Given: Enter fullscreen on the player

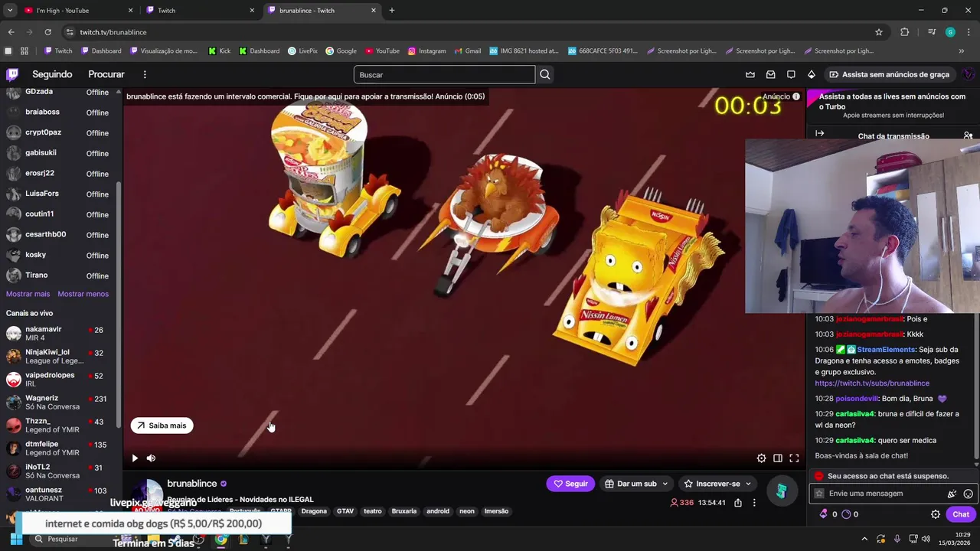Looking at the screenshot, I should tap(794, 458).
